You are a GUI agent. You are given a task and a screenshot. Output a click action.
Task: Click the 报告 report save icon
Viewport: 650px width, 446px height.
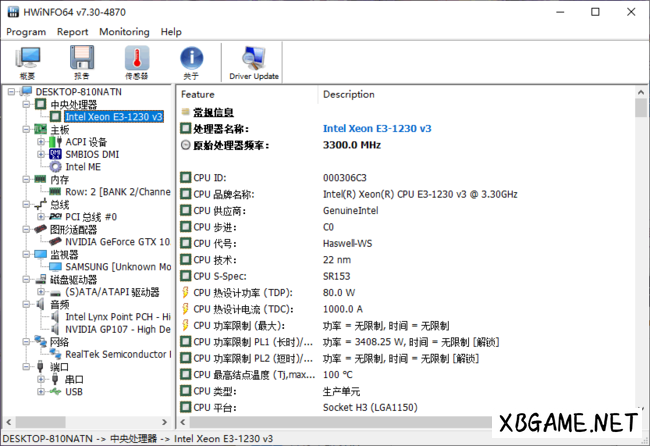point(82,62)
